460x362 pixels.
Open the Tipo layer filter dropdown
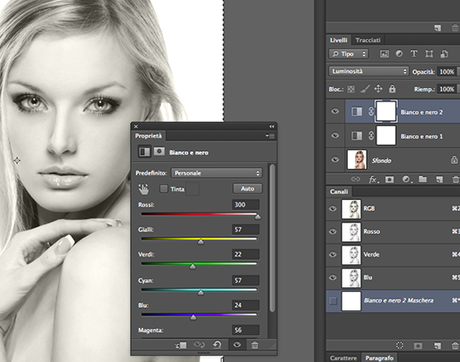coord(348,54)
